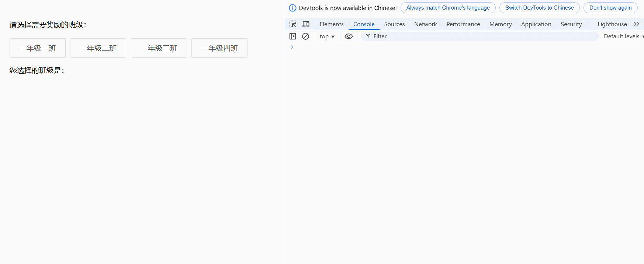
Task: Open more tabs via double chevron
Action: (636, 24)
